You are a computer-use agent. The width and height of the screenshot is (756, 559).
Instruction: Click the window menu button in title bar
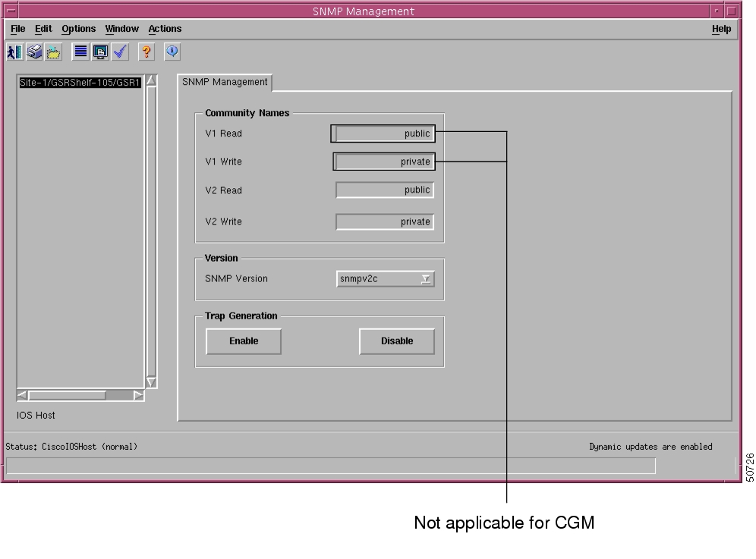pos(11,11)
